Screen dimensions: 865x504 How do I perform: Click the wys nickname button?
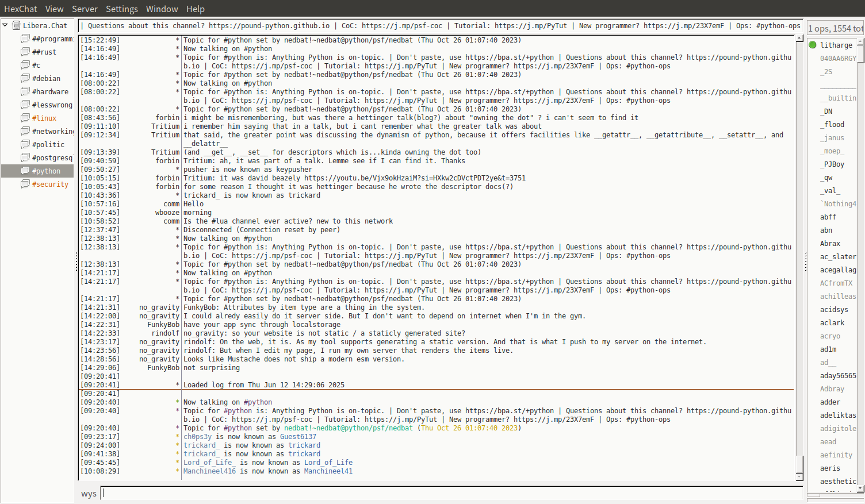point(89,494)
